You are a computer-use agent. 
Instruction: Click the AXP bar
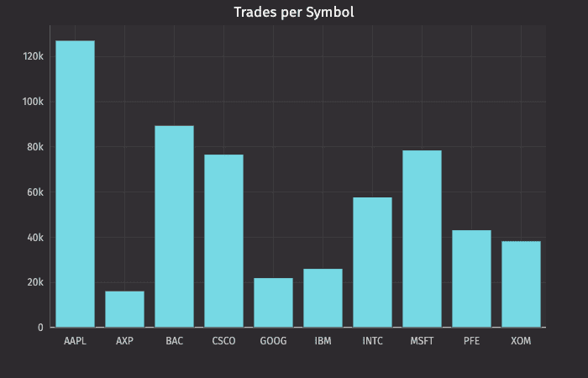tap(124, 309)
